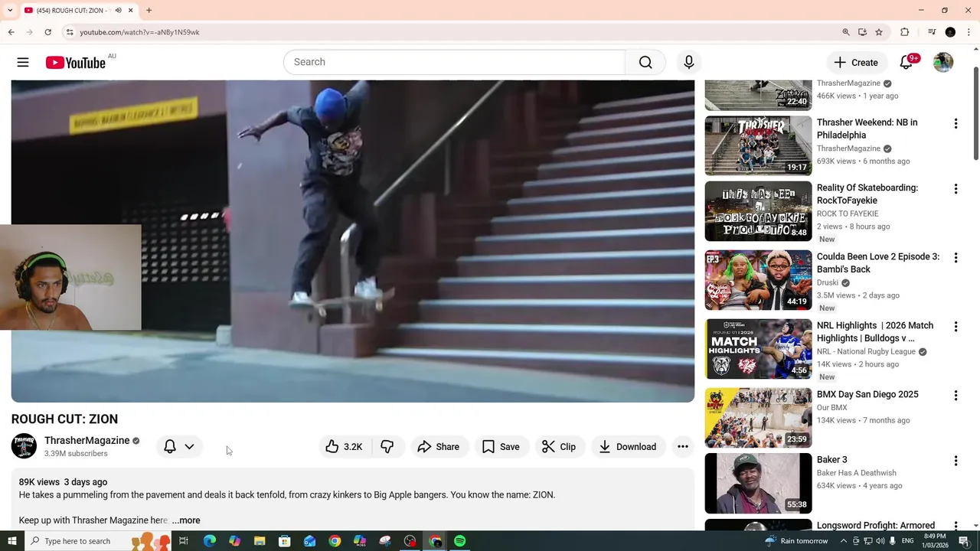Open options for Reality Of Skateboarding video
The height and width of the screenshot is (551, 980).
point(955,188)
